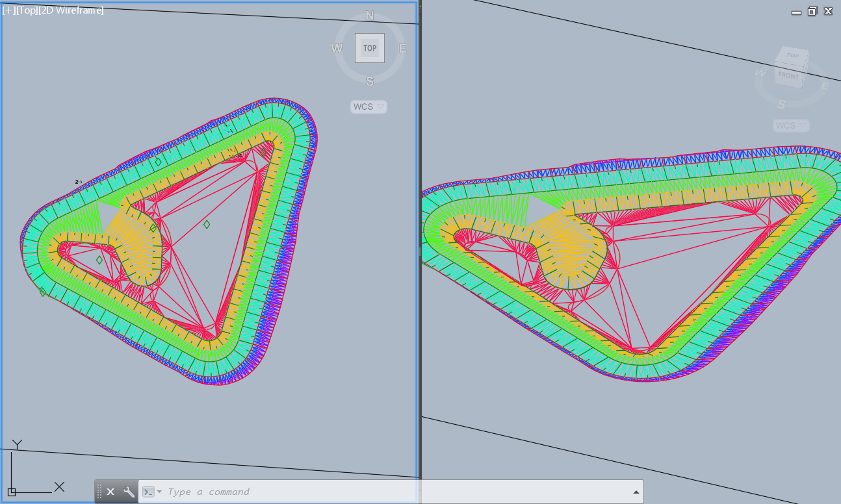Close the command line with its X button
Screen dimensions: 841x504
point(110,492)
